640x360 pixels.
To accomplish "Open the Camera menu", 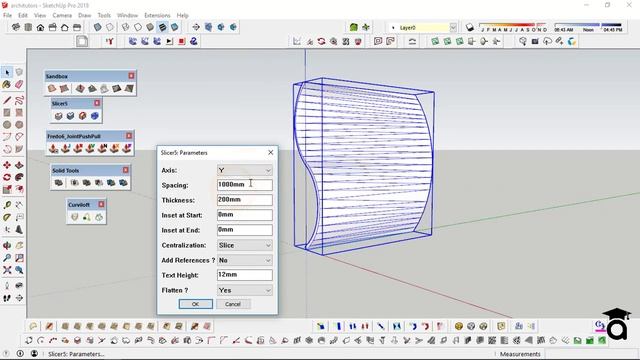I will (62, 16).
